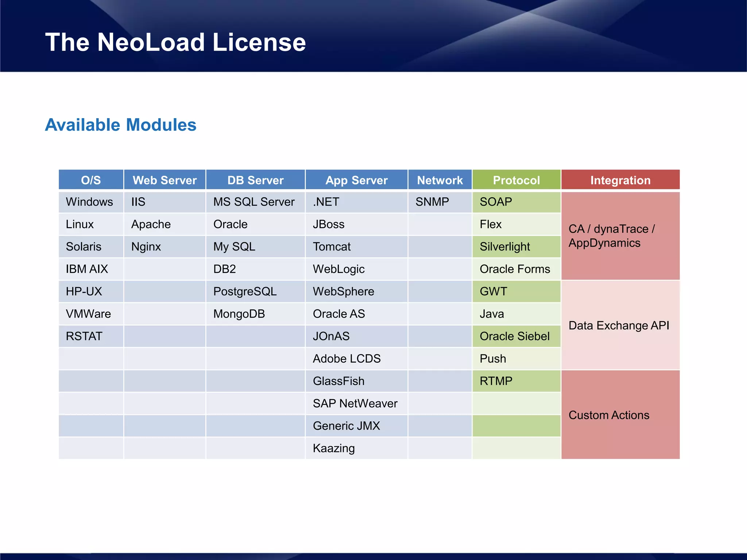The image size is (747, 560).
Task: Choose the 'Push' protocol cell
Action: tap(516, 359)
